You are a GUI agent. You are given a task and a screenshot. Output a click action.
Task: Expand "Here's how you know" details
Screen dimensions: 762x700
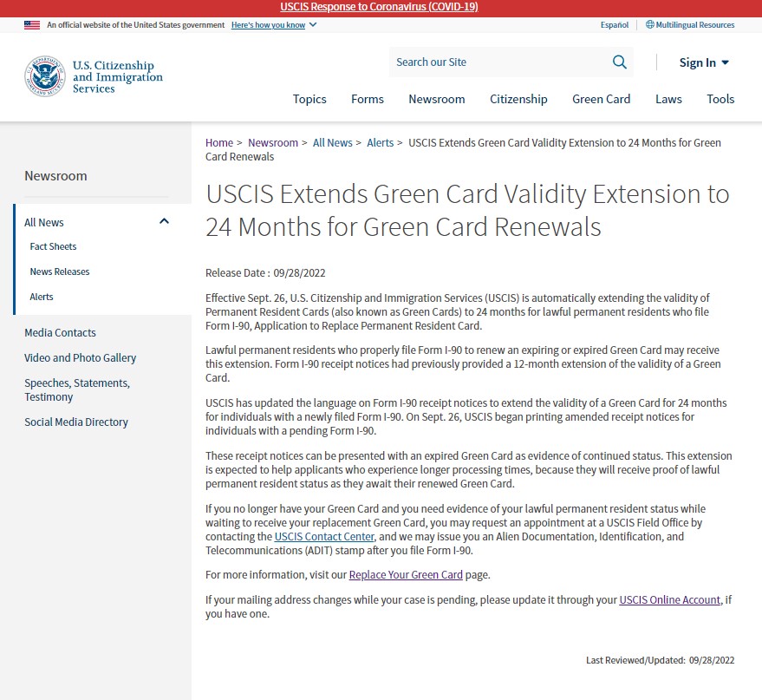(x=274, y=25)
